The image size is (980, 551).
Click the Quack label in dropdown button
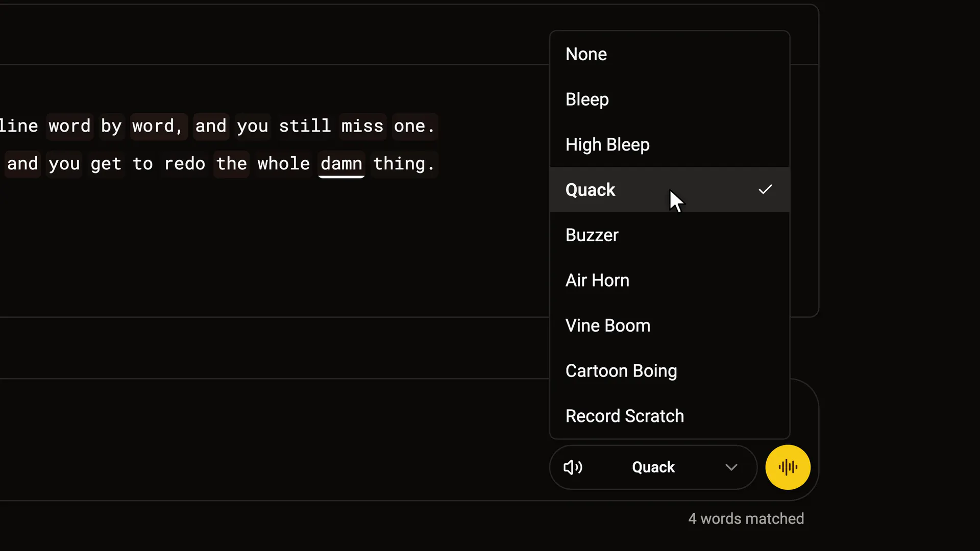[x=653, y=467]
